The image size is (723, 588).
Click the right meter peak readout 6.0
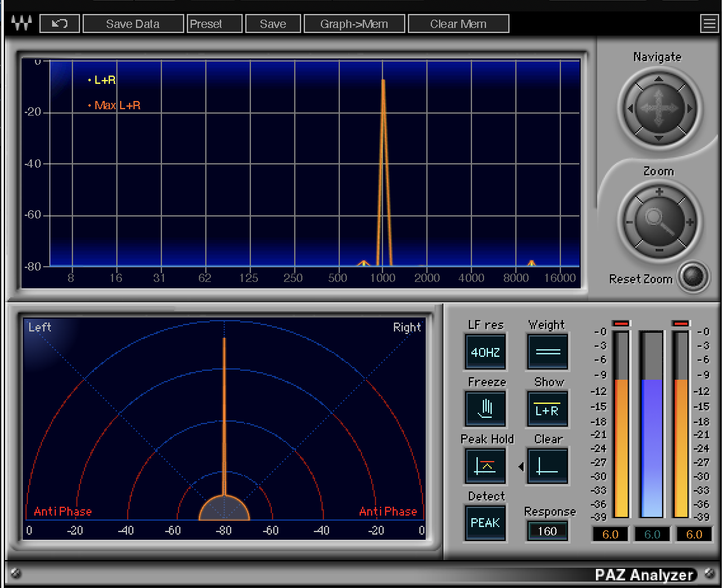pyautogui.click(x=694, y=534)
